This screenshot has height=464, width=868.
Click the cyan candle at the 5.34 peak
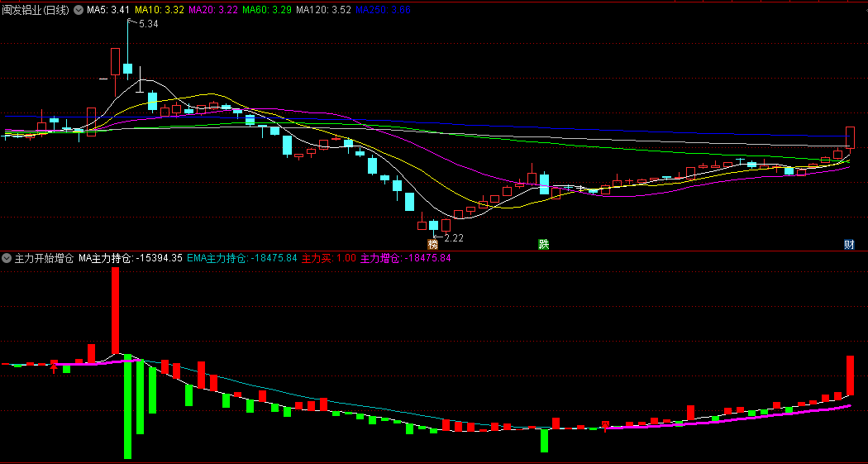click(x=128, y=68)
